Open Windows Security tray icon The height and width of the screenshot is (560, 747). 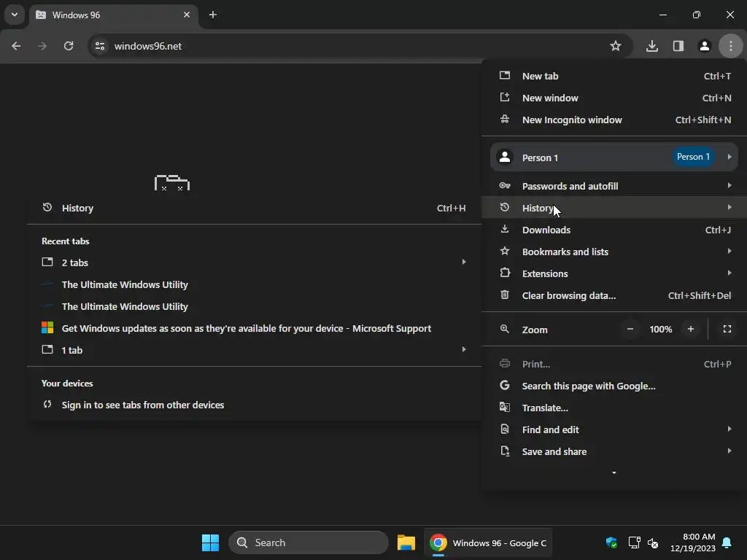tap(611, 542)
